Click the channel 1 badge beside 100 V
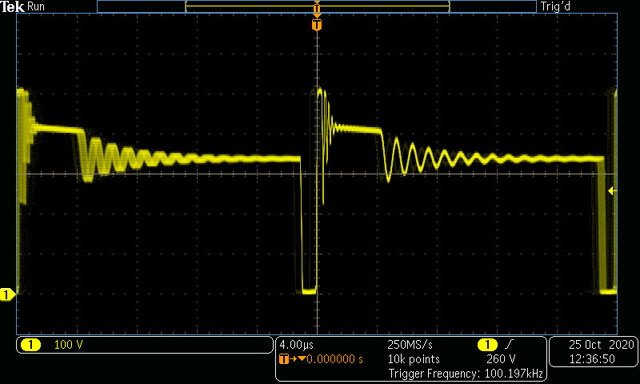Screen dimensions: 640x384 [x=31, y=345]
